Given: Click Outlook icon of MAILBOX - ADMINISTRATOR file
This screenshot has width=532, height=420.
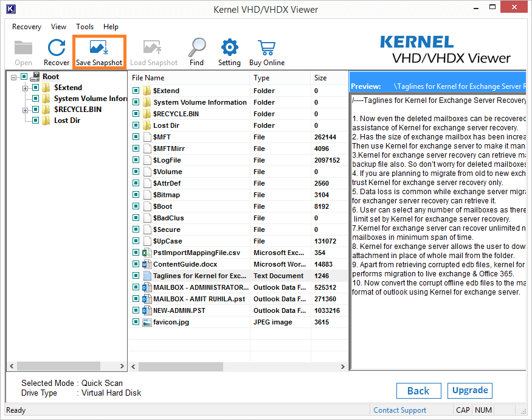Looking at the screenshot, I should [x=147, y=287].
